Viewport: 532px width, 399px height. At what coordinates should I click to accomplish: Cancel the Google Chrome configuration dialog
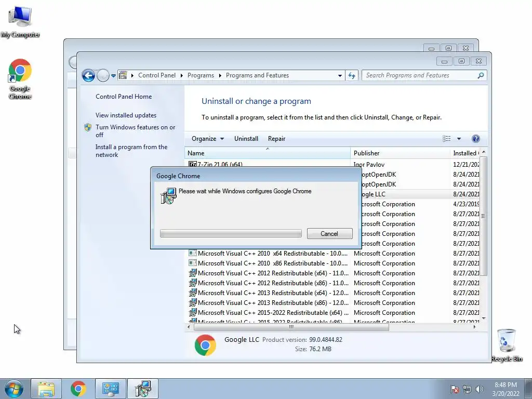tap(329, 233)
